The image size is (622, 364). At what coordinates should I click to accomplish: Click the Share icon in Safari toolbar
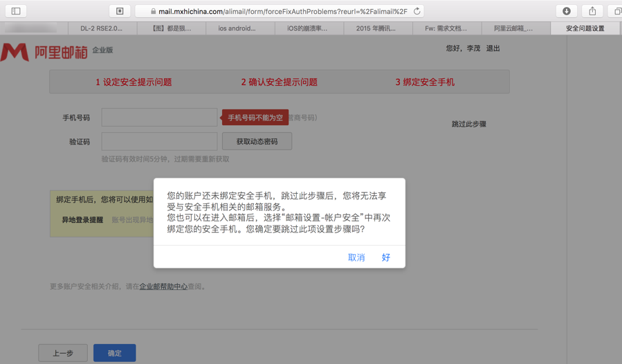coord(592,11)
